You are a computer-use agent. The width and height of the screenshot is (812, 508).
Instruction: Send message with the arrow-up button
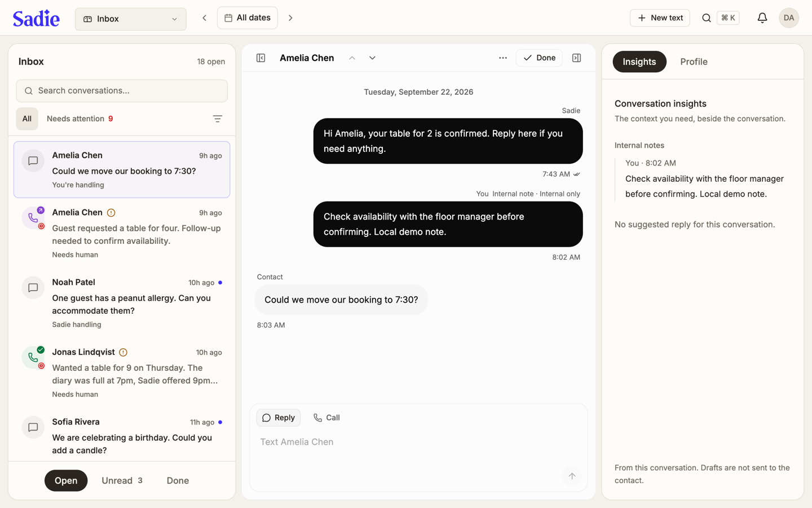(572, 476)
